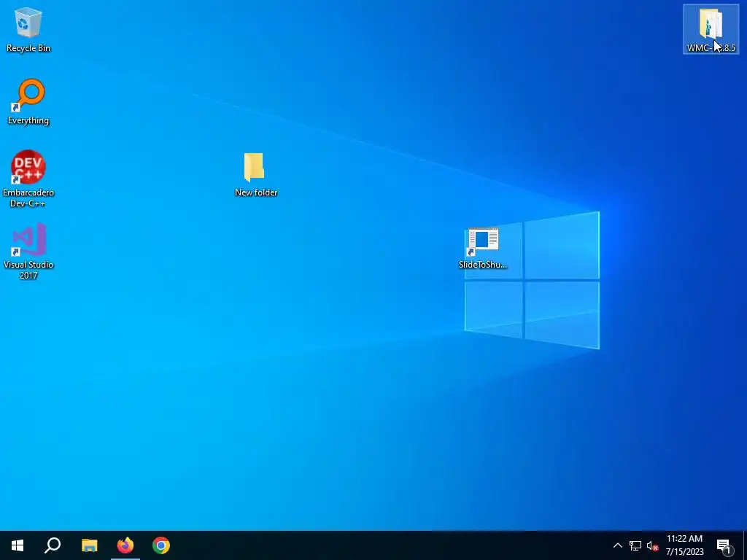747x560 pixels.
Task: Open the network status tray icon
Action: (635, 545)
